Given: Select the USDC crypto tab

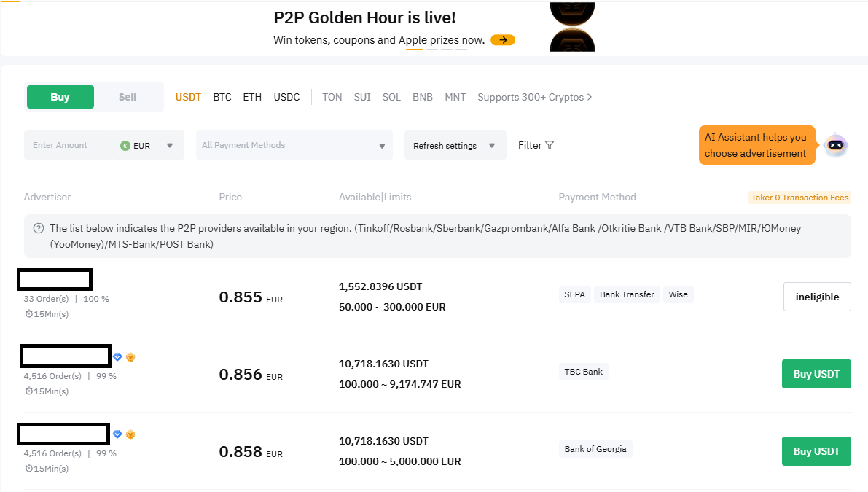Looking at the screenshot, I should tap(286, 97).
